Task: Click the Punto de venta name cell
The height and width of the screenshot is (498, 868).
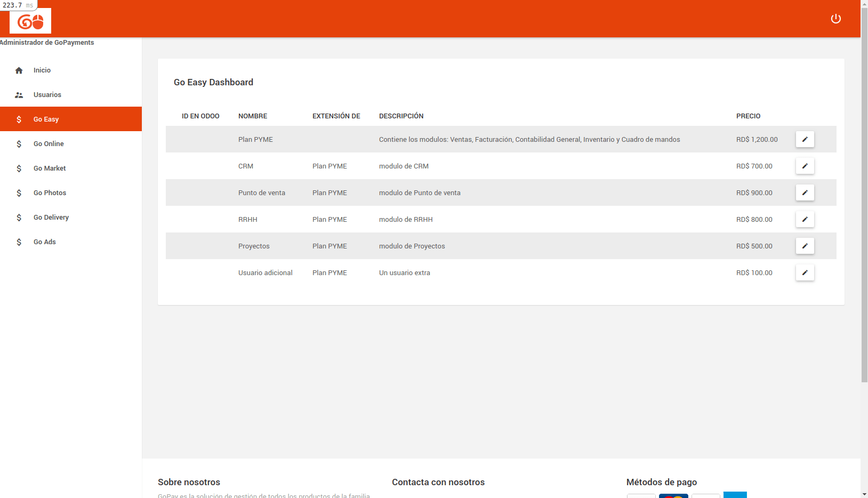Action: pos(262,193)
